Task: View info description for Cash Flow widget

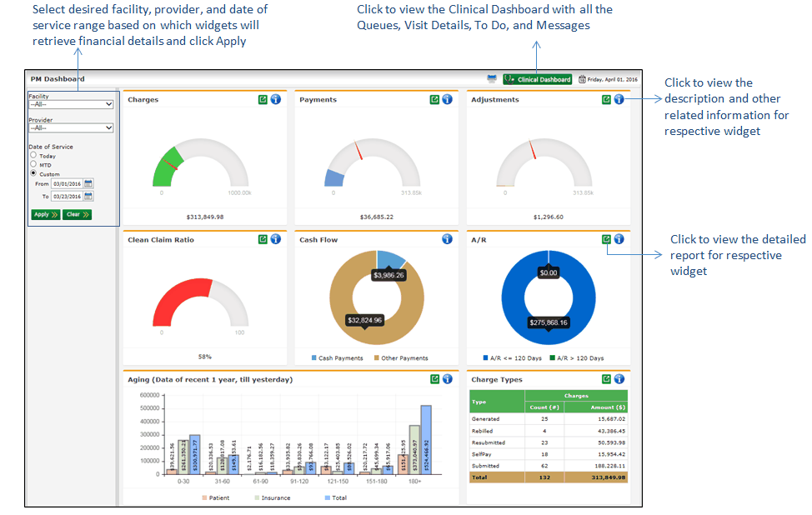Action: [x=448, y=239]
